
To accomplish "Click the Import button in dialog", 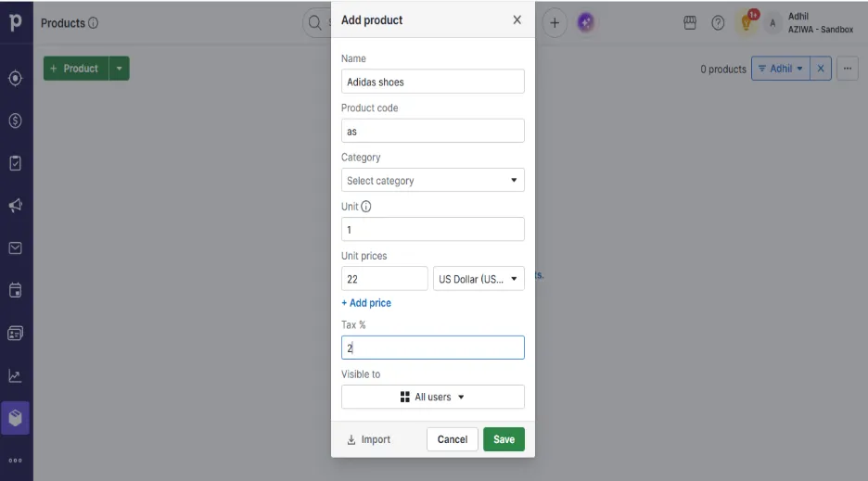I will (x=369, y=439).
